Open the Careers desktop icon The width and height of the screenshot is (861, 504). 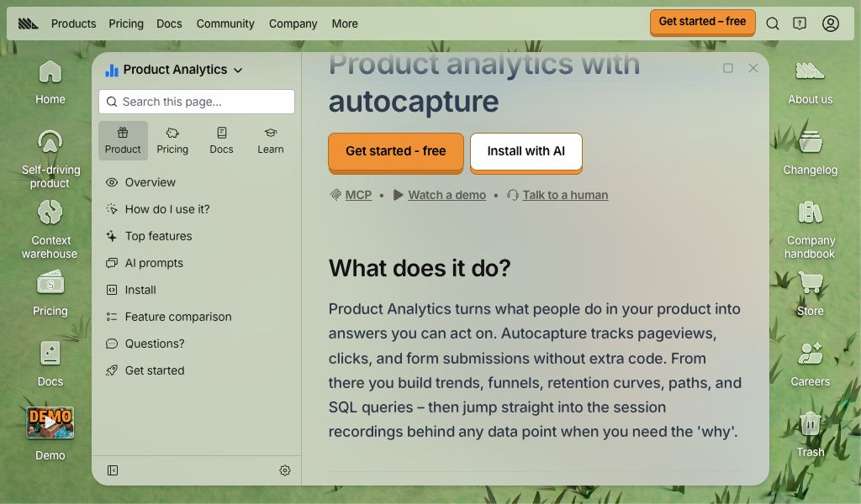[810, 353]
